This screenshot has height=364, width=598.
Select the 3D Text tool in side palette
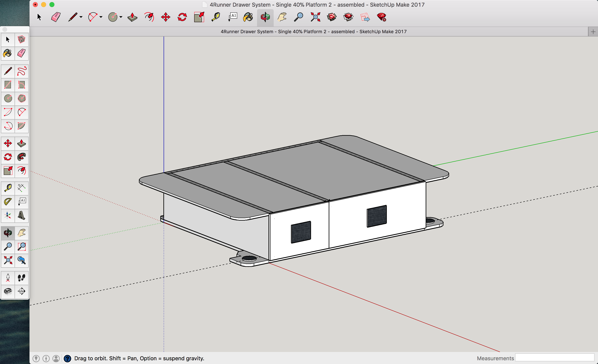[22, 215]
